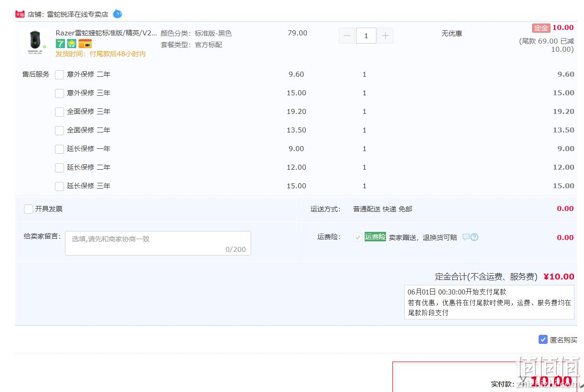
Task: Click the orange credit card payment icon
Action: coord(85,44)
